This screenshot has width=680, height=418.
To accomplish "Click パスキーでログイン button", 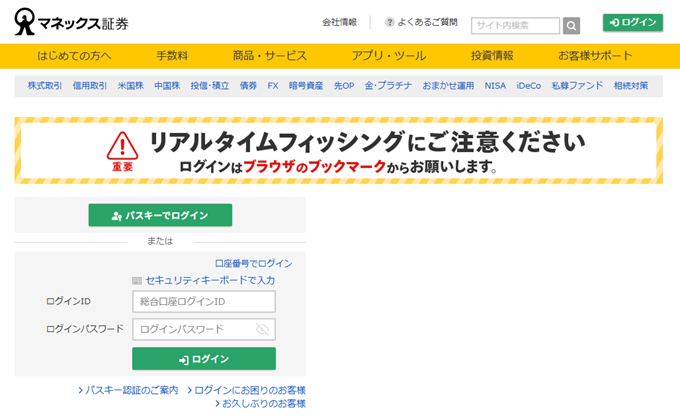I will [x=160, y=215].
